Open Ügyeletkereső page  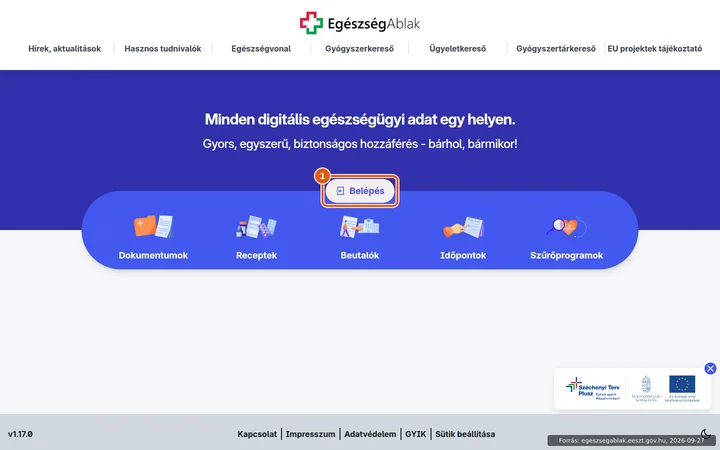click(457, 49)
